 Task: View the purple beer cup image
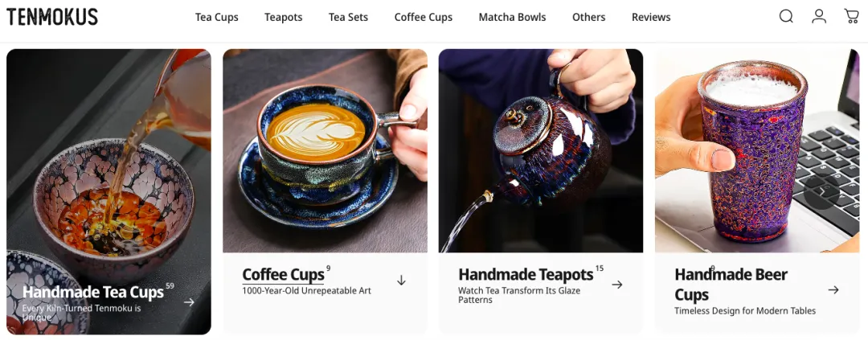pyautogui.click(x=757, y=150)
